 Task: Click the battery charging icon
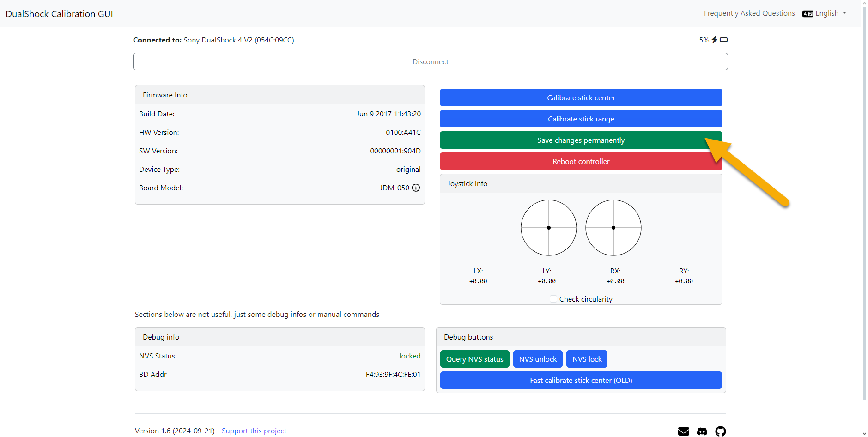pyautogui.click(x=714, y=40)
